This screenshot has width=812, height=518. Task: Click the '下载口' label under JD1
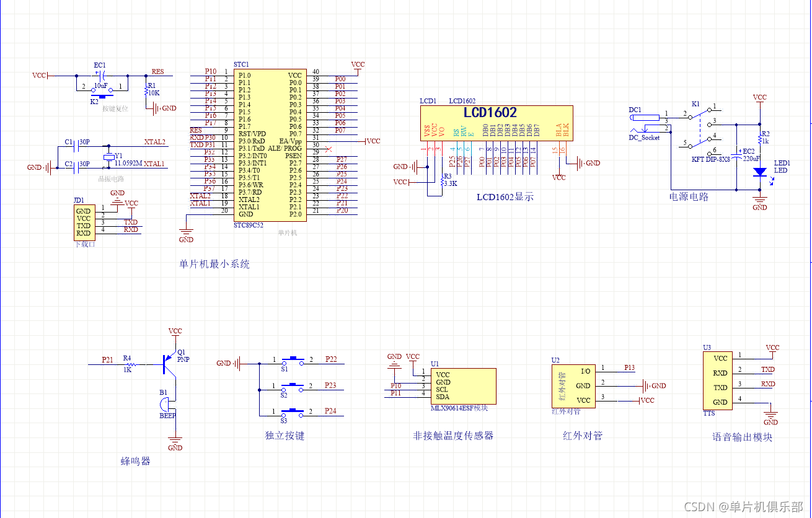pyautogui.click(x=84, y=244)
